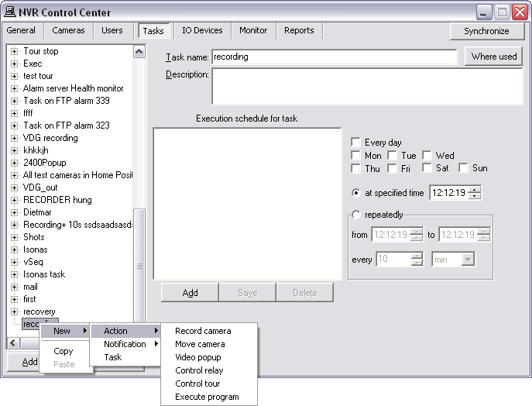The height and width of the screenshot is (406, 532).
Task: Expand the test tour node
Action: coord(14,76)
